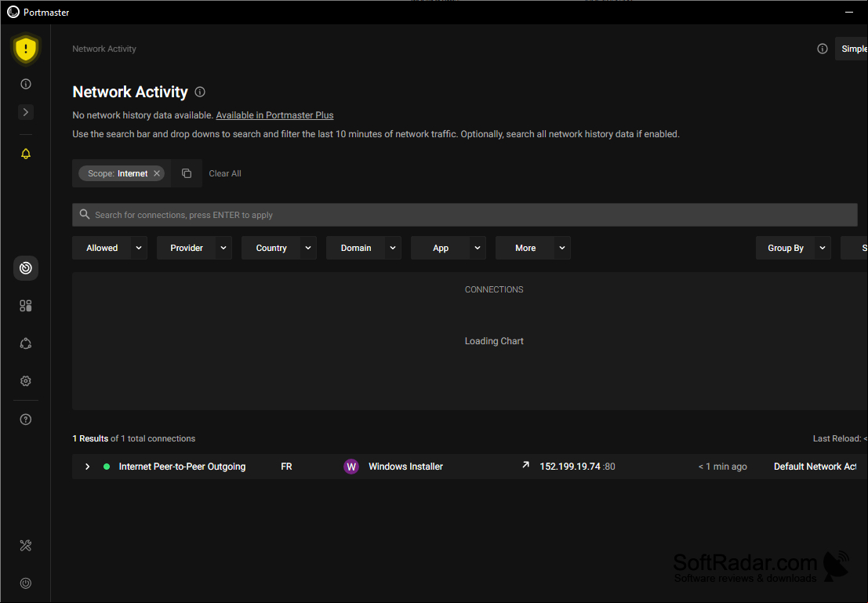Click the Default Network Action text

coord(815,467)
